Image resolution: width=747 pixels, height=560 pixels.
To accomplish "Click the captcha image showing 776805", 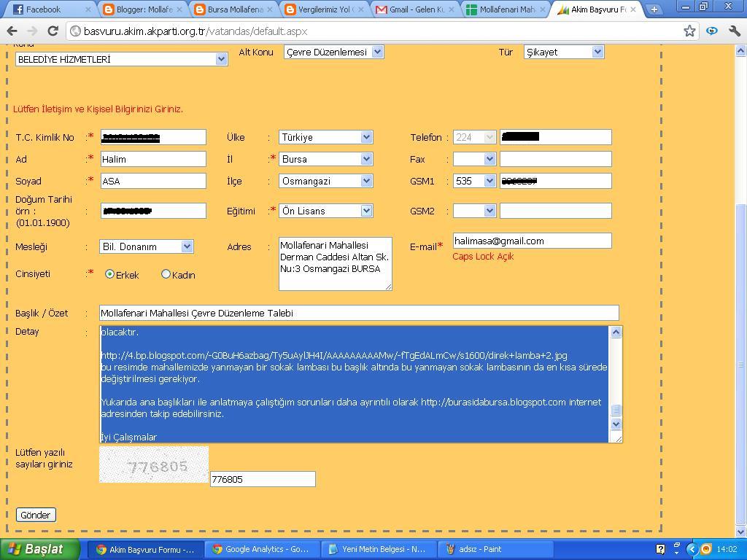I will coord(154,464).
